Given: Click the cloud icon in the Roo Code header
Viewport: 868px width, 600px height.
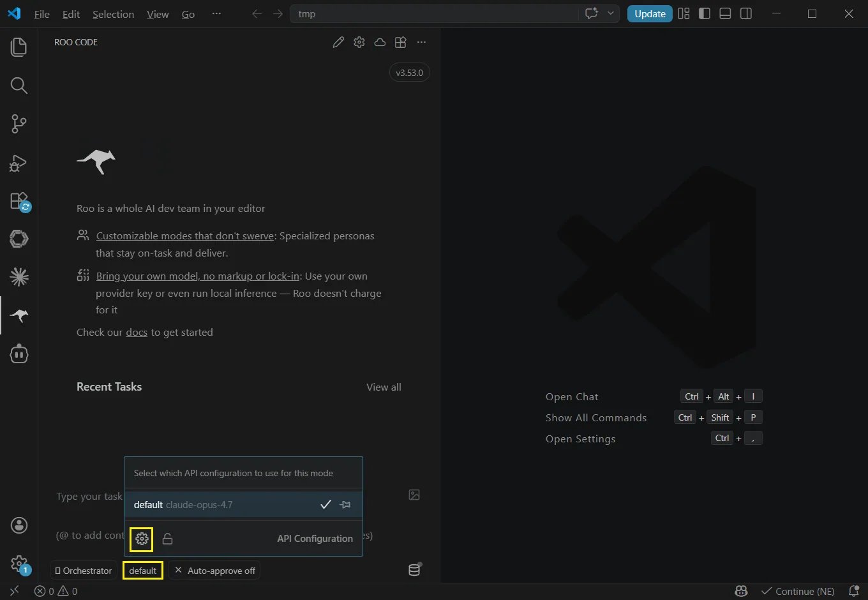Looking at the screenshot, I should pyautogui.click(x=380, y=42).
